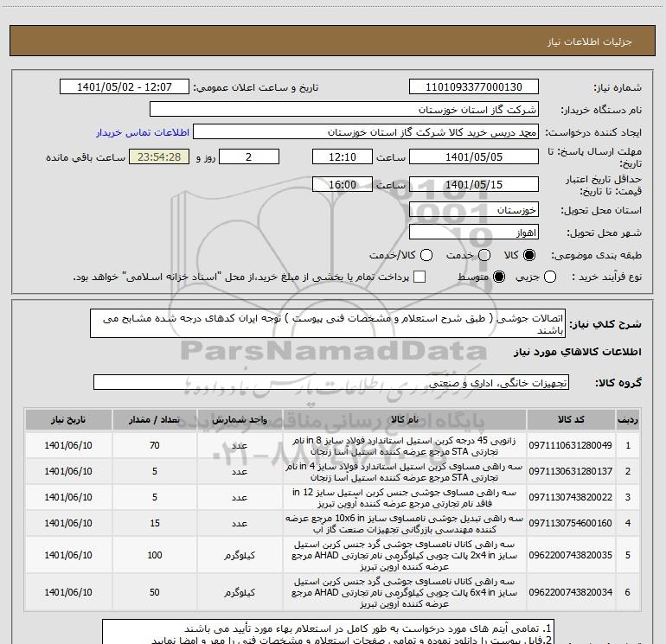Viewport: 666px width, 644px height.
Task: Select the کالا radio button
Action: [529, 255]
